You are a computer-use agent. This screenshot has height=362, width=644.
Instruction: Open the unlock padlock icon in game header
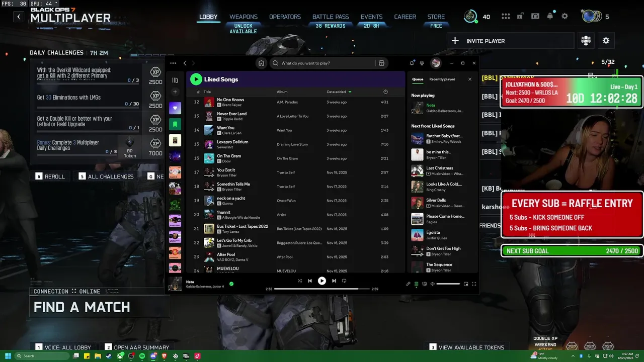(x=521, y=16)
